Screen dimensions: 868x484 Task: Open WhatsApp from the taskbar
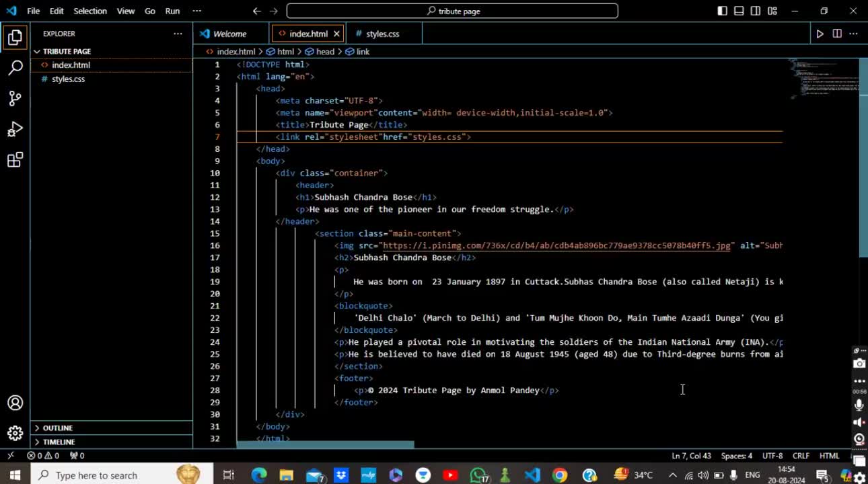pyautogui.click(x=479, y=475)
